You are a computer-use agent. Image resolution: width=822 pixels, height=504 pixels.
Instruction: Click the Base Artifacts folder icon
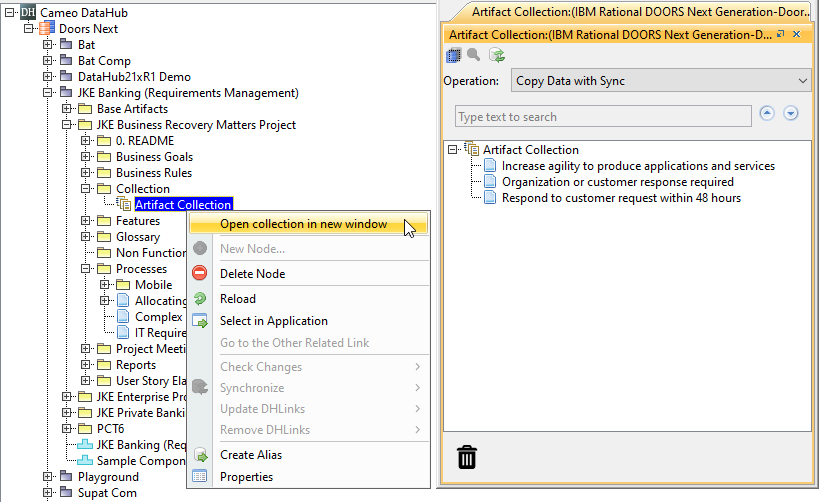85,109
